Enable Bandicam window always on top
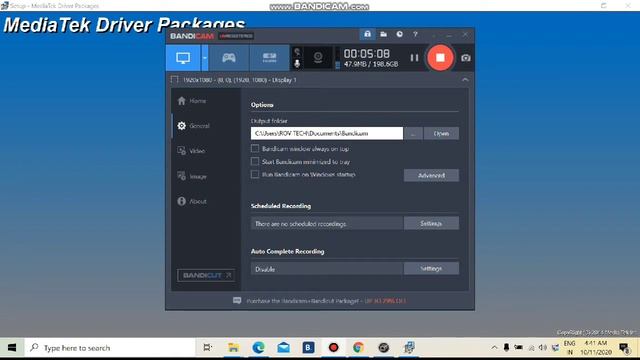Screen dimensions: 640x360 (255, 149)
